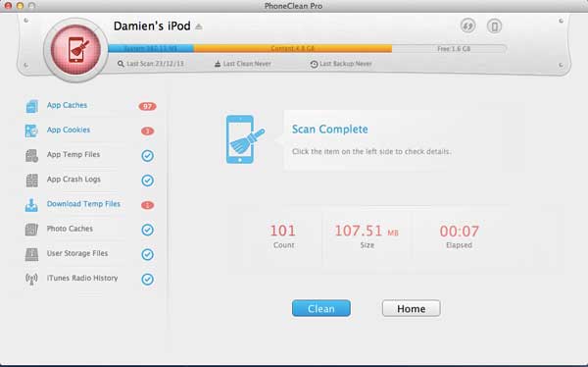Click the Scan Complete heading
588x367 pixels.
pyautogui.click(x=330, y=130)
